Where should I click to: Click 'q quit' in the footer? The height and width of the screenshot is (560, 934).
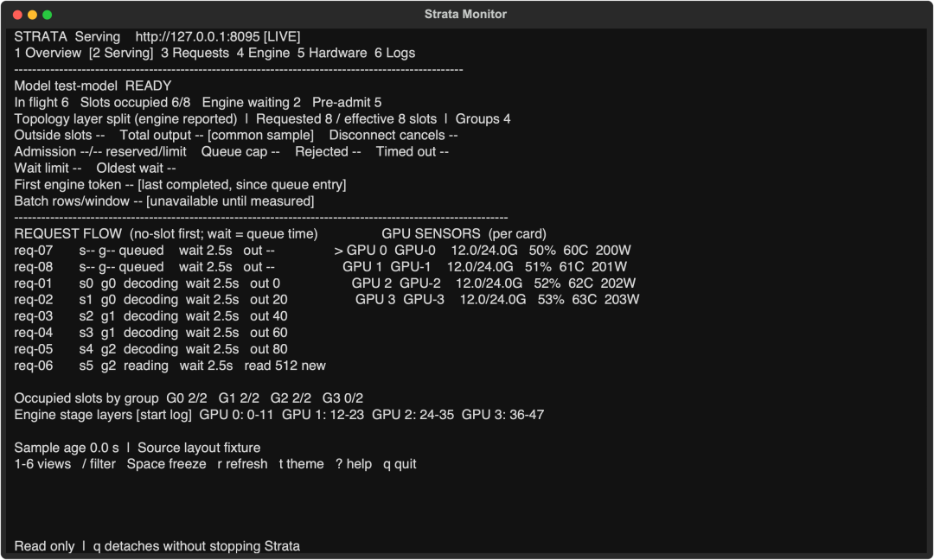[400, 464]
